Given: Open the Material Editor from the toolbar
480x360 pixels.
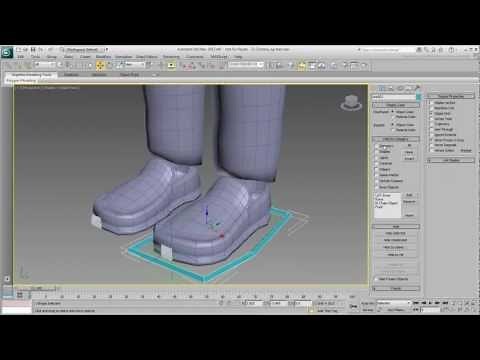Looking at the screenshot, I should click(x=334, y=66).
